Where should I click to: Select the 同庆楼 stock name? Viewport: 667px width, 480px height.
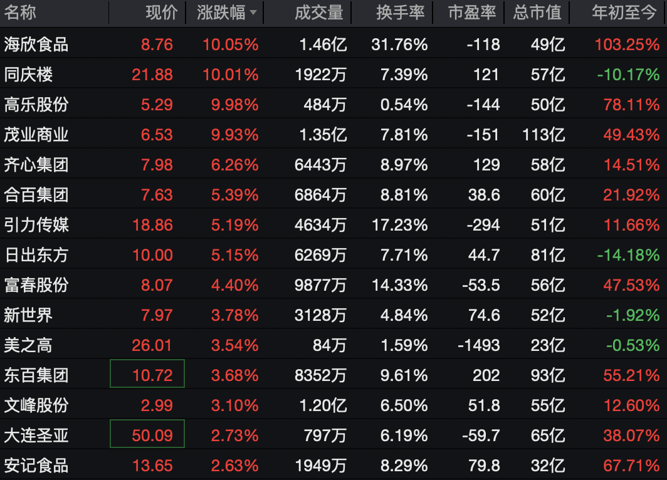(x=29, y=75)
